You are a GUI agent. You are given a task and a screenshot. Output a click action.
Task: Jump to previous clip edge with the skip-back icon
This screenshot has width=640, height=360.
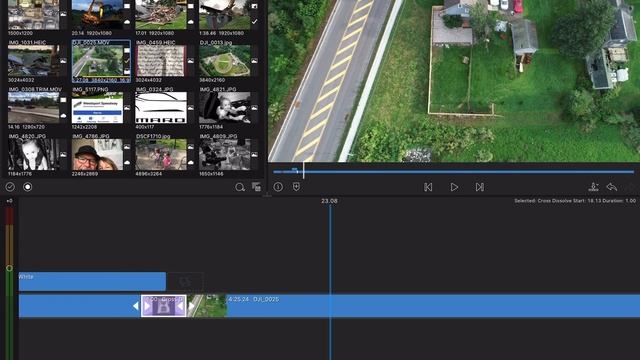tap(428, 187)
